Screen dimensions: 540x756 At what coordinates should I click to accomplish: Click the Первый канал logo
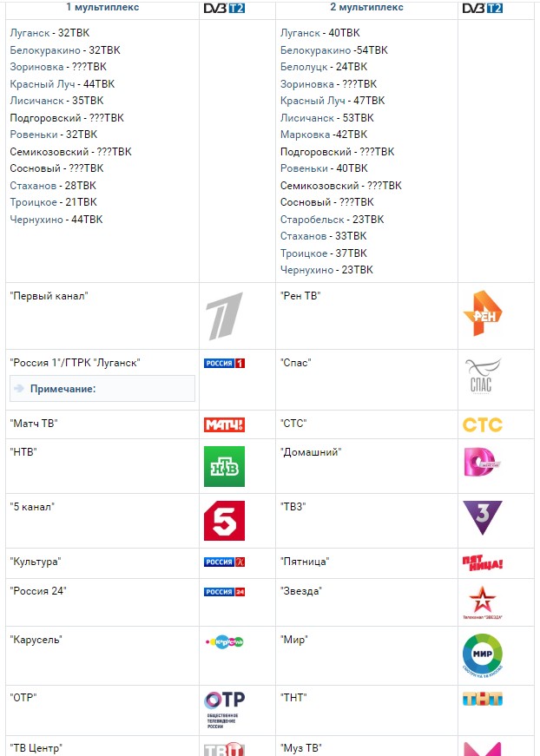coord(224,316)
